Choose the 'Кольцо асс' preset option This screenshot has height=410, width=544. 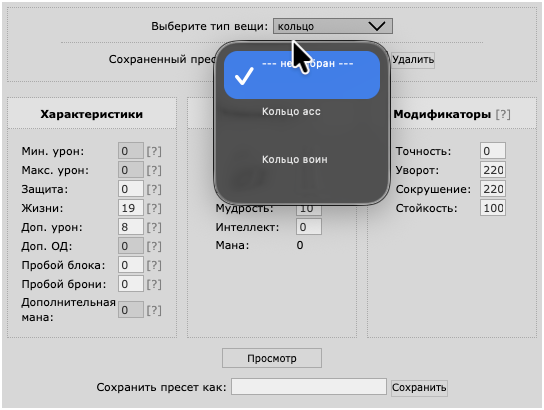302,112
